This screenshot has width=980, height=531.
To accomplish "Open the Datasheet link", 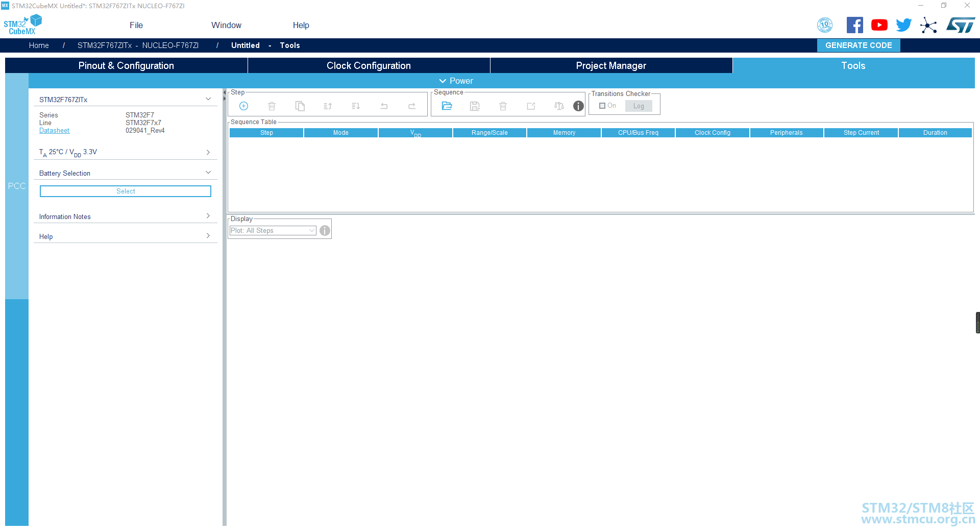I will point(54,131).
